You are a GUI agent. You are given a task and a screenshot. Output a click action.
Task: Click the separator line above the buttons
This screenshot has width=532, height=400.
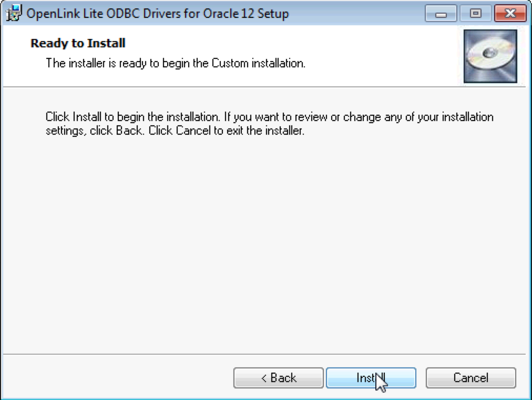[263, 354]
